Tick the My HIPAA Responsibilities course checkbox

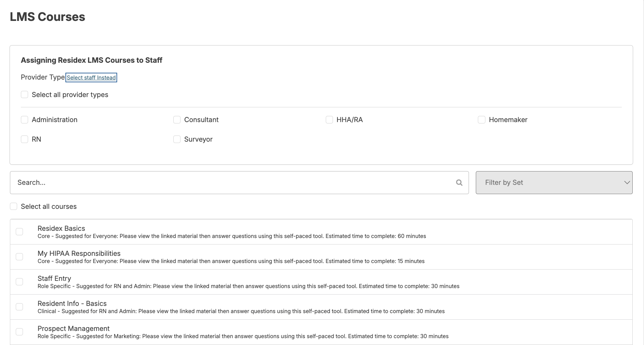click(x=20, y=257)
